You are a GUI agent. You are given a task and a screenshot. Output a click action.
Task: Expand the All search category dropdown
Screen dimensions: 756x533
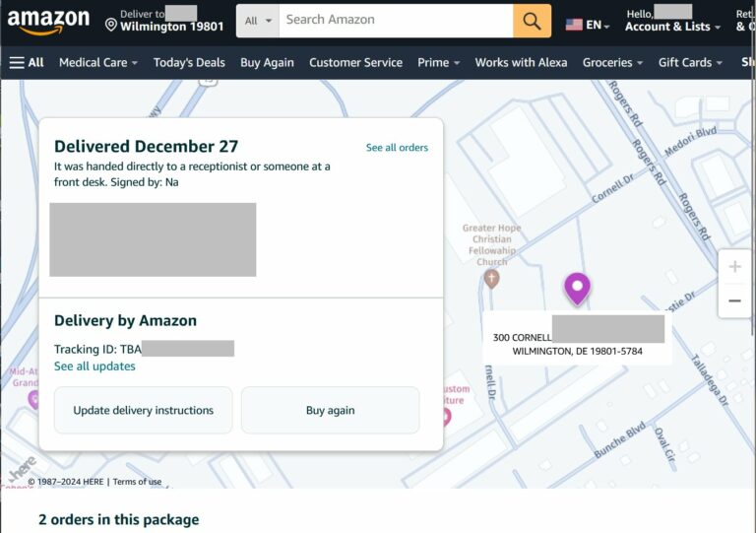point(258,21)
